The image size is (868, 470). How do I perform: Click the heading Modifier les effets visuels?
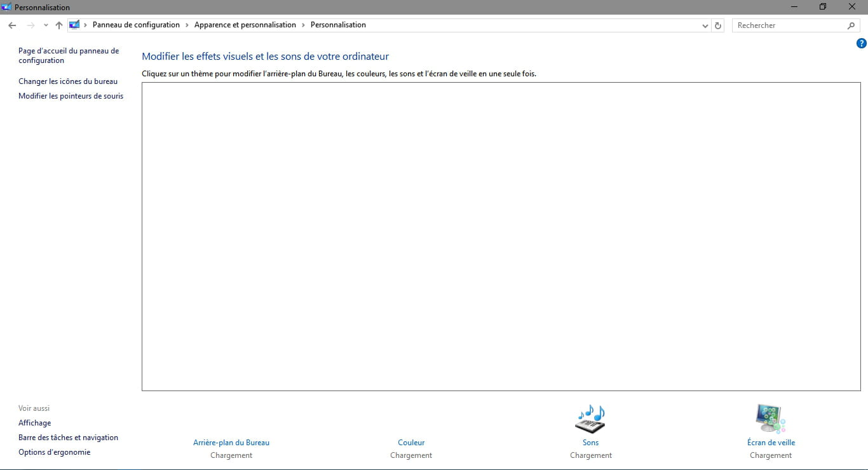265,57
